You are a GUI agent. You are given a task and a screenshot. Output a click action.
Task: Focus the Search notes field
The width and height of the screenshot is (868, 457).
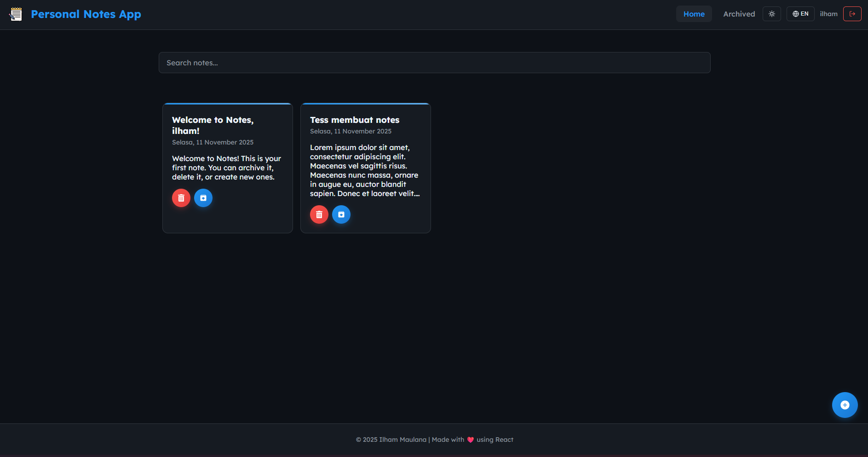click(434, 63)
